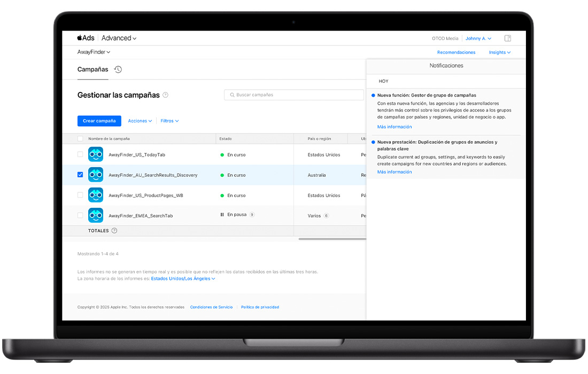This screenshot has width=588, height=374.
Task: Uncheck the AwayFinder_AU_SearchResults_Discovery checkbox
Action: click(80, 175)
